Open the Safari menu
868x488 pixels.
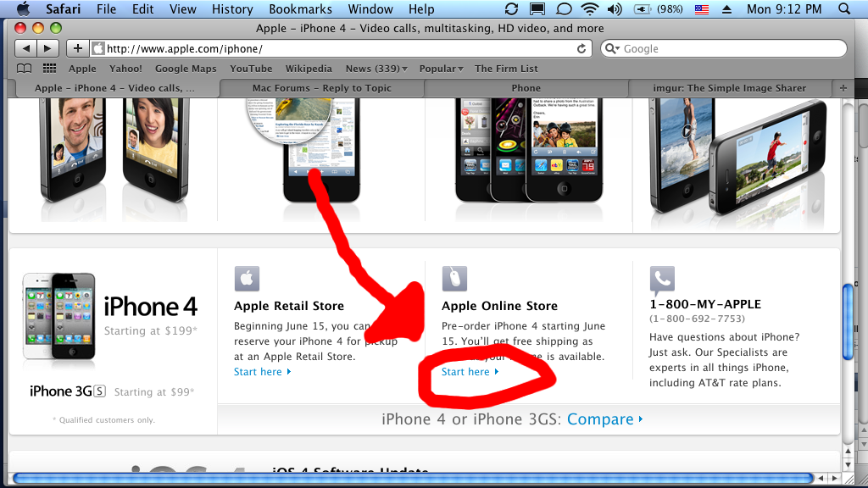tap(63, 8)
